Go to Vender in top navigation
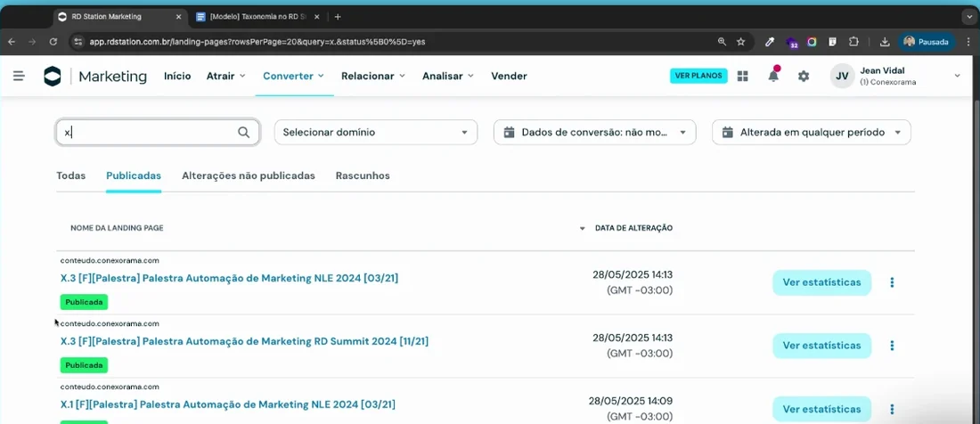 (509, 77)
